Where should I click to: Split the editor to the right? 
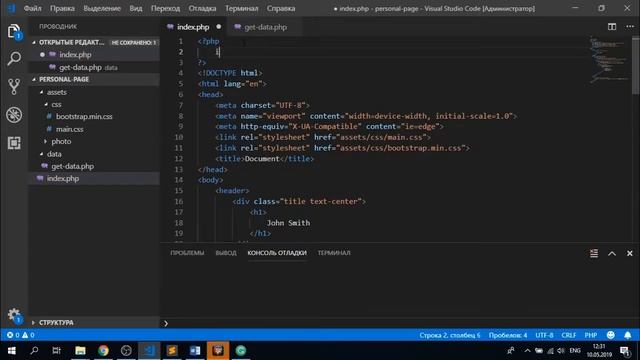click(x=611, y=27)
